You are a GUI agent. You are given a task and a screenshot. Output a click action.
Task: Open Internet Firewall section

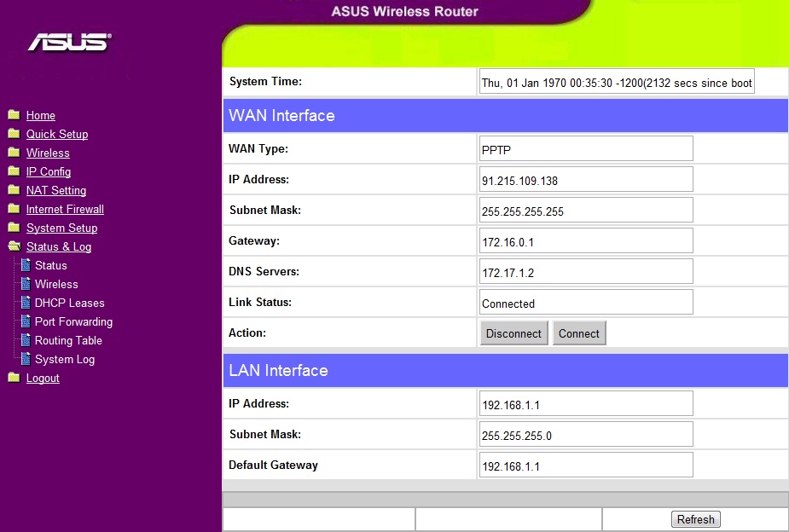[x=65, y=209]
